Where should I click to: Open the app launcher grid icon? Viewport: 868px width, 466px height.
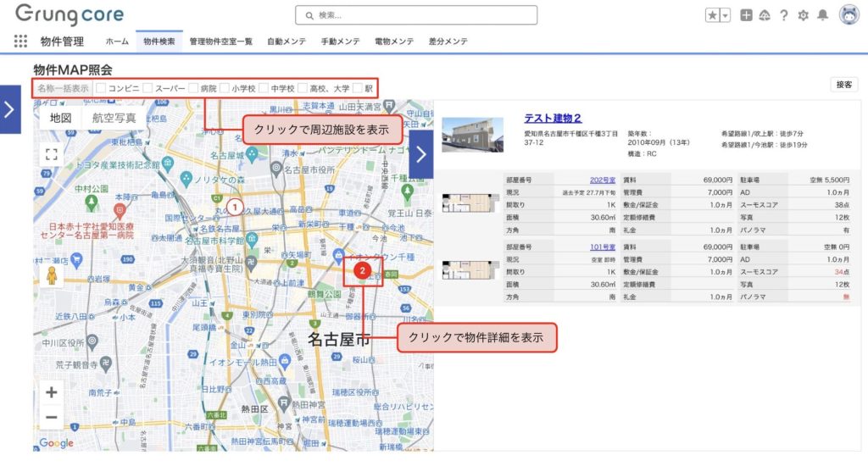pyautogui.click(x=21, y=41)
